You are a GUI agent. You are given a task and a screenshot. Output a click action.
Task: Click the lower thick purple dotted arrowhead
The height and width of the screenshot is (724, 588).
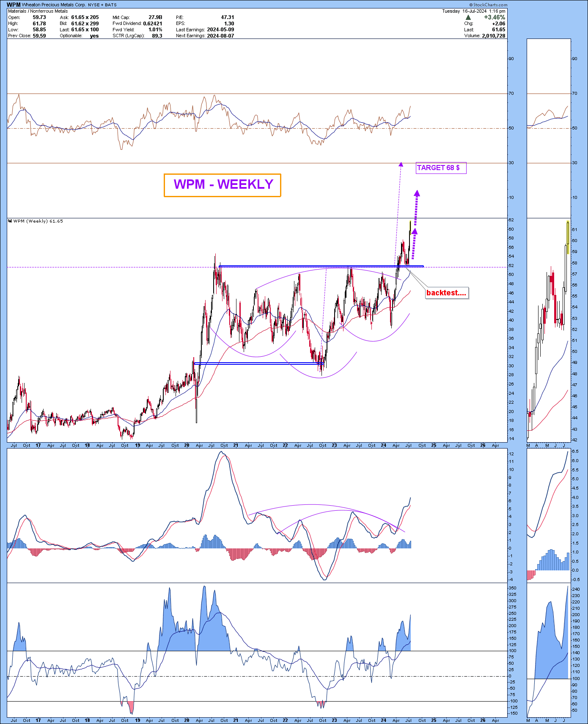[x=415, y=231]
